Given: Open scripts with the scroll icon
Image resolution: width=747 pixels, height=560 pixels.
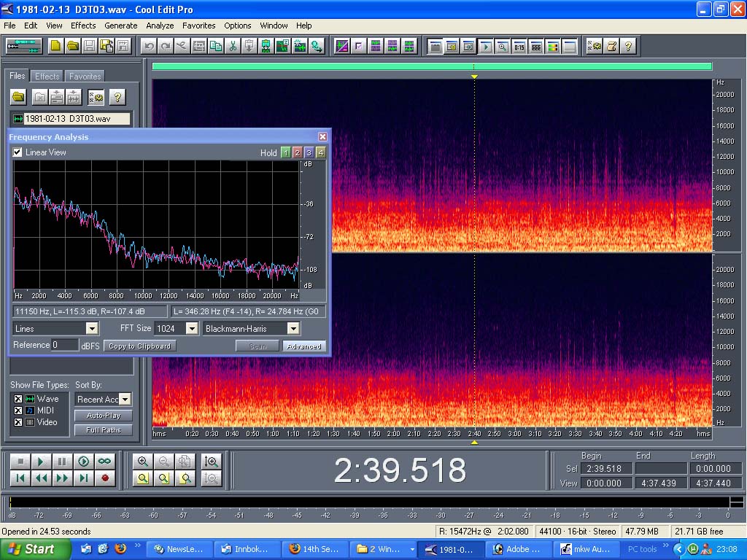Looking at the screenshot, I should [612, 46].
